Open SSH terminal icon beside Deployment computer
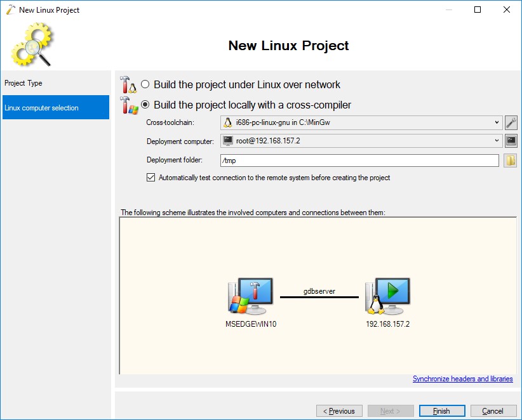522x420 pixels. point(511,141)
